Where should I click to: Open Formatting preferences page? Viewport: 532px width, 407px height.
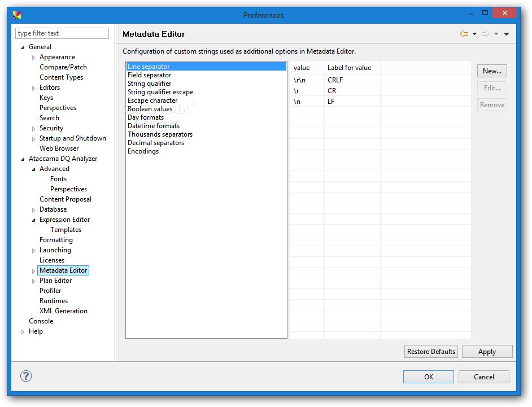coord(56,240)
